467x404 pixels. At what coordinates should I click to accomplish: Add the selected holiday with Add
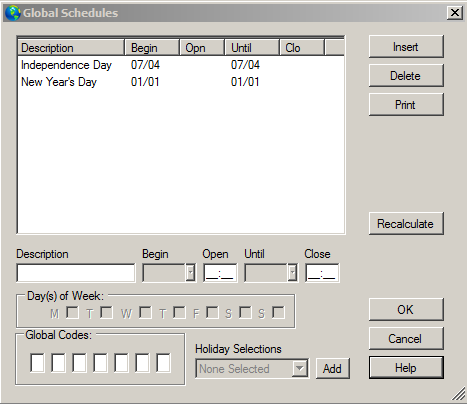click(x=332, y=369)
